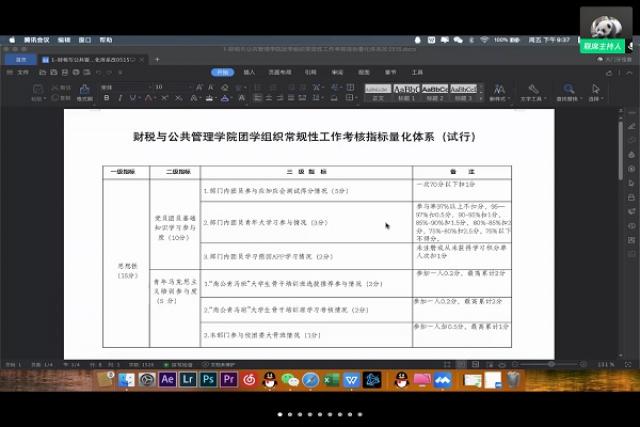Click the Format Painter brush icon

tap(84, 89)
